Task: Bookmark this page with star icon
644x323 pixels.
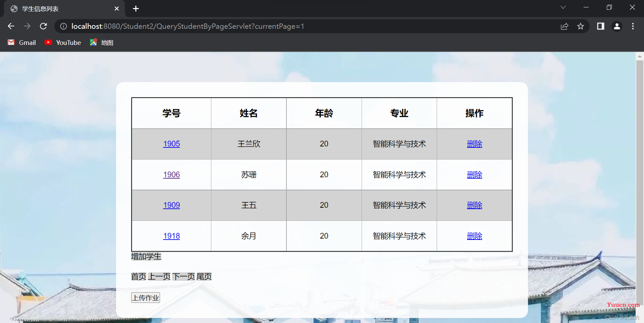Action: (x=581, y=26)
